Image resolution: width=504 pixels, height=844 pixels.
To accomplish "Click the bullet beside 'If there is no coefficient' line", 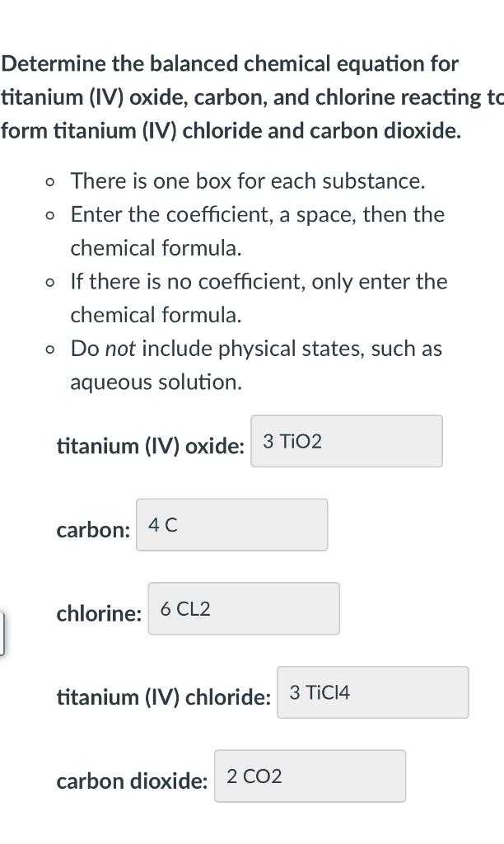I will click(x=49, y=282).
